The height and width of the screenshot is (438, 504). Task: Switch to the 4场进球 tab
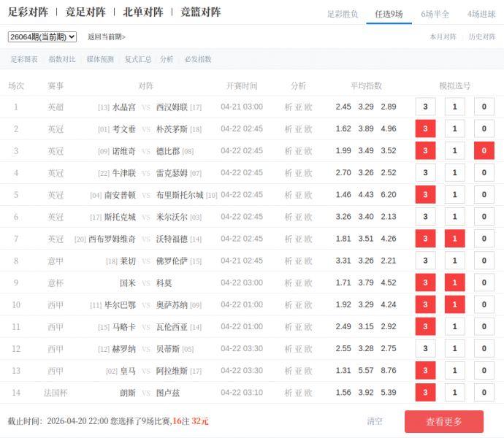[481, 14]
